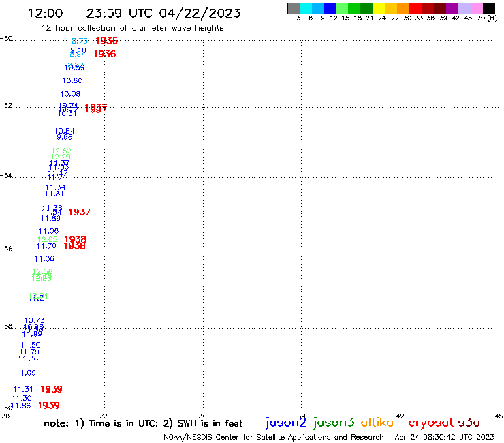Click the lavender swatch above label 45
Viewport: 504px width, 443px height.
click(x=464, y=8)
